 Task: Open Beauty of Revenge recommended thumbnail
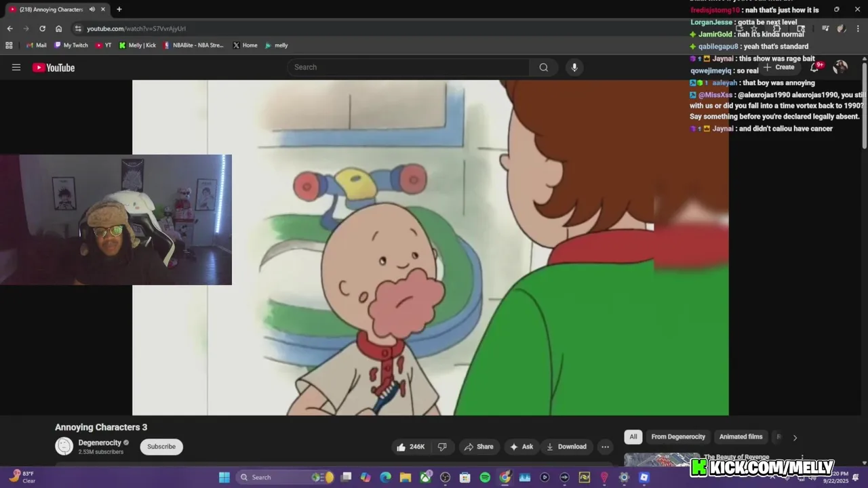(662, 460)
